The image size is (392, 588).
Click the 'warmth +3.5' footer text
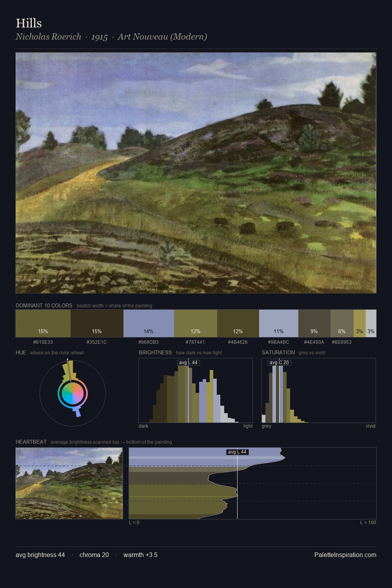(140, 555)
